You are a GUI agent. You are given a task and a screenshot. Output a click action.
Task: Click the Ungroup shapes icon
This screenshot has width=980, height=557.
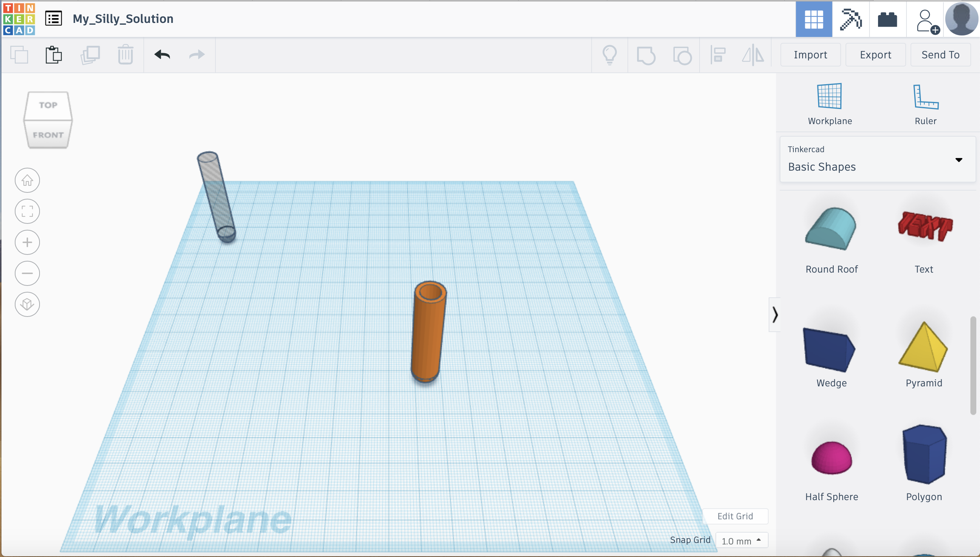pos(682,55)
